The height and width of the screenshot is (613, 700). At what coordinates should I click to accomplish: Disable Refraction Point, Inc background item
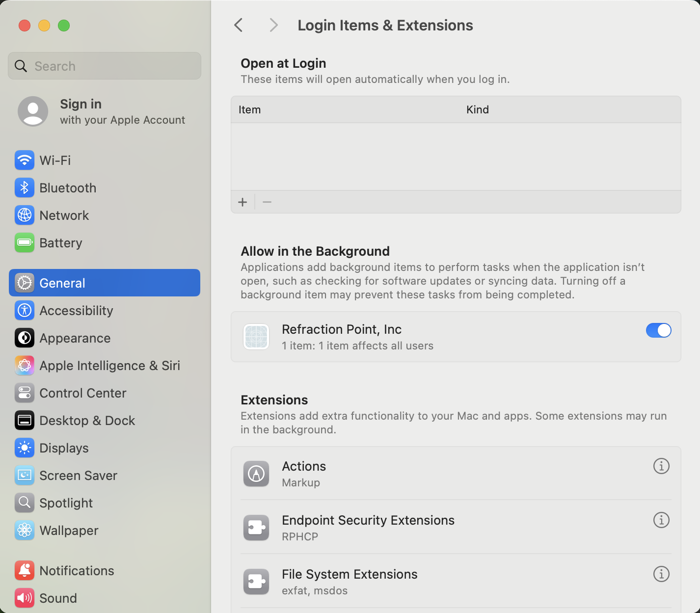point(658,330)
